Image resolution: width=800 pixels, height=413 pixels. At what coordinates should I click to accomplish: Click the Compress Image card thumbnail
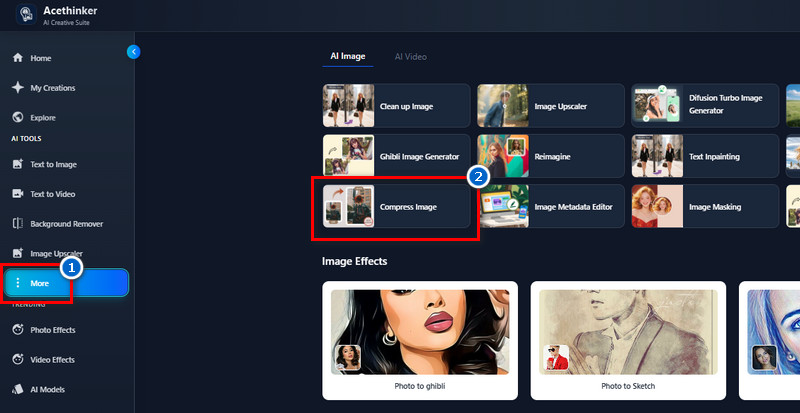348,206
